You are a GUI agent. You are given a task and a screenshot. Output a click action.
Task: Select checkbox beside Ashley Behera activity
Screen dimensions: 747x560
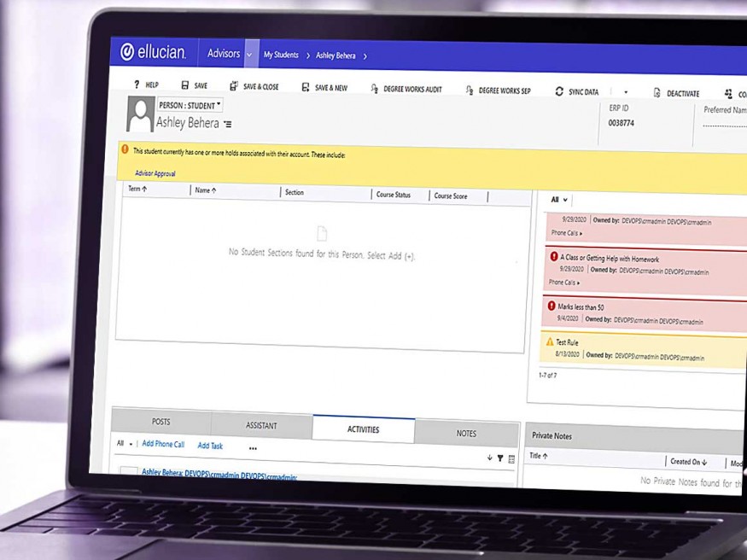point(128,473)
